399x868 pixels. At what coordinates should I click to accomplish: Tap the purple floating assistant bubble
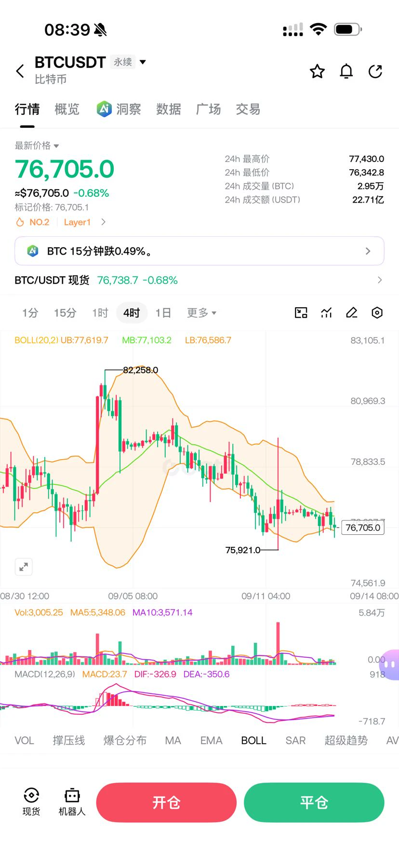390,665
